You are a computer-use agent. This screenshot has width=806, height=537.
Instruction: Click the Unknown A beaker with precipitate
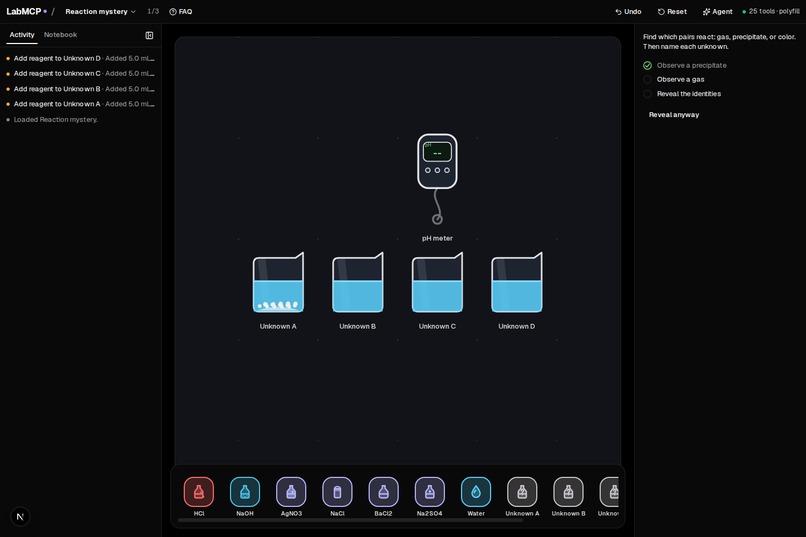tap(278, 283)
